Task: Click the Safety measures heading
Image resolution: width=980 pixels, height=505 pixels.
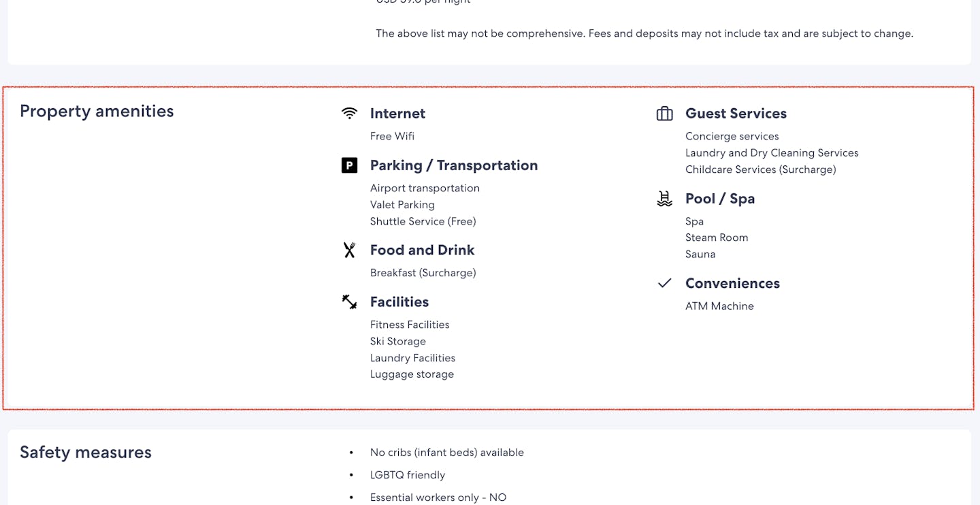Action: (x=86, y=453)
